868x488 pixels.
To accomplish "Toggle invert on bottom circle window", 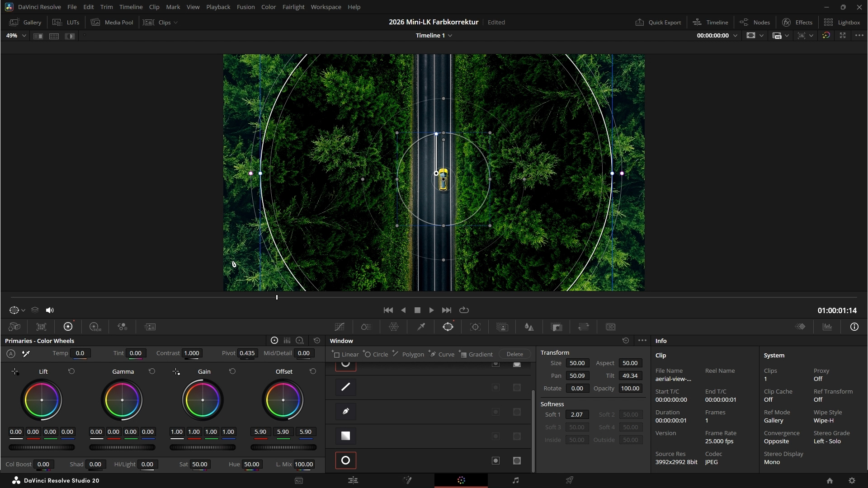I will 496,460.
